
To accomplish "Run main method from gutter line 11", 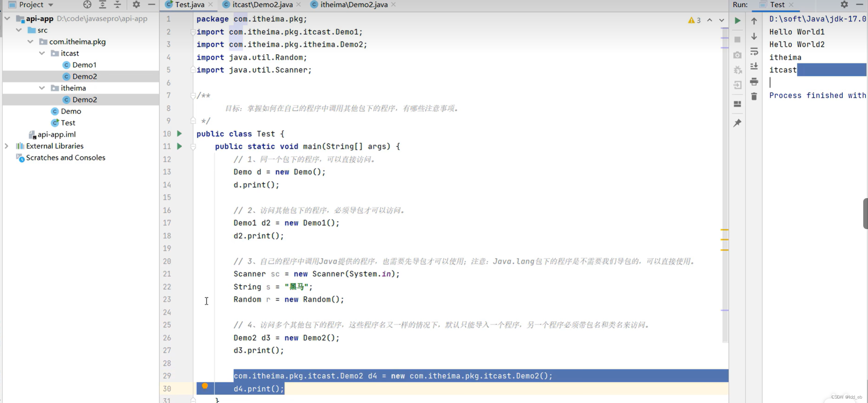I will tap(179, 147).
